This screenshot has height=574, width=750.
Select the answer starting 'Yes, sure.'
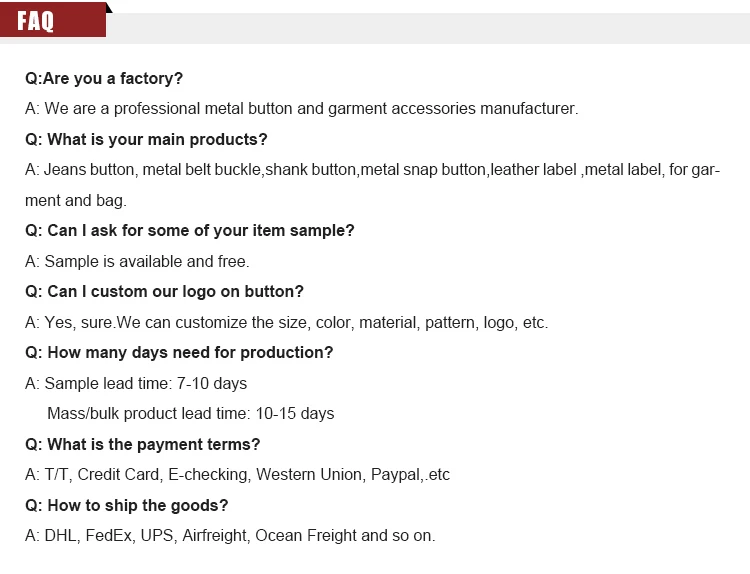[286, 322]
